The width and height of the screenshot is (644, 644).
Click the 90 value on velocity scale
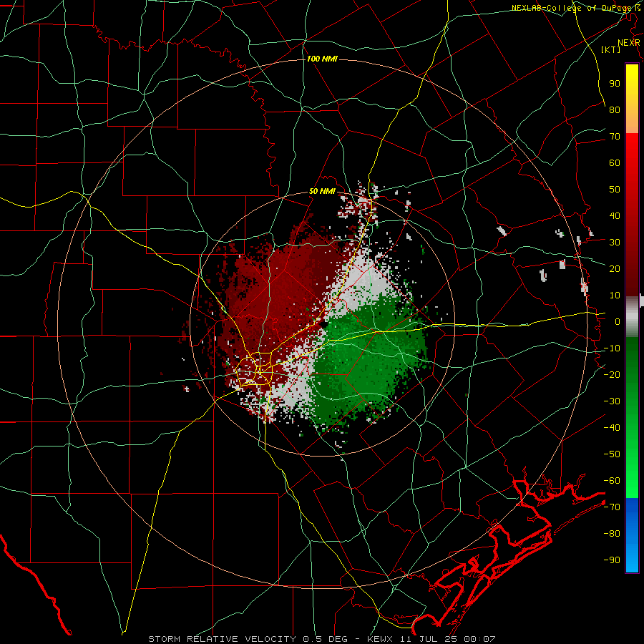pos(615,84)
